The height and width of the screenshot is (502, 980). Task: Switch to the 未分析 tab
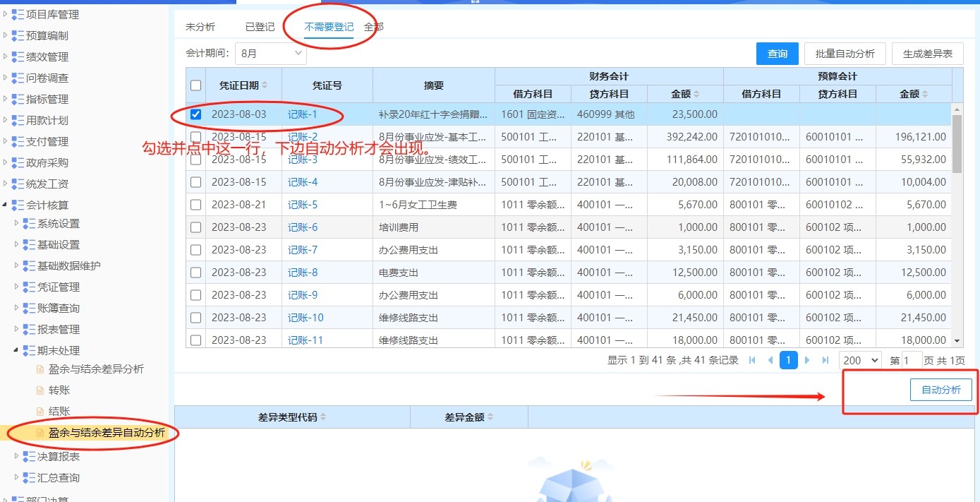[x=200, y=27]
